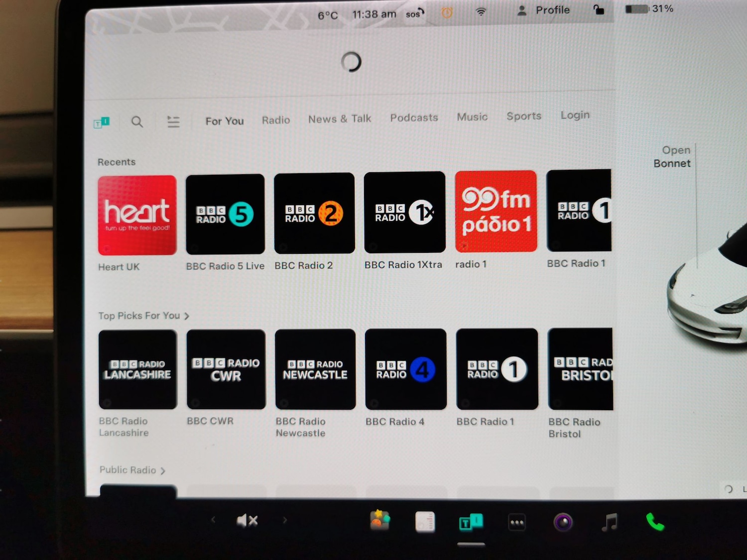Play BBC Radio 4 tile
Screen dimensions: 747x560
tap(406, 369)
